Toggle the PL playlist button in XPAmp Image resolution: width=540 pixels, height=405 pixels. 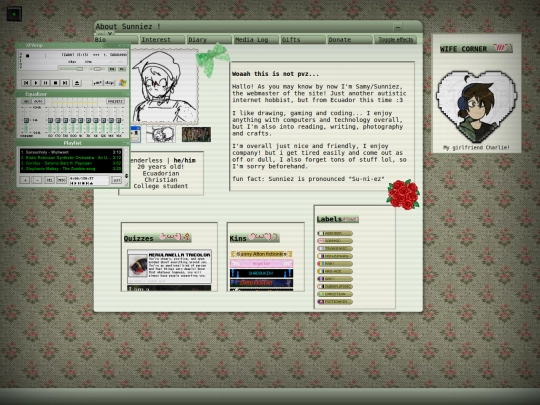(122, 69)
